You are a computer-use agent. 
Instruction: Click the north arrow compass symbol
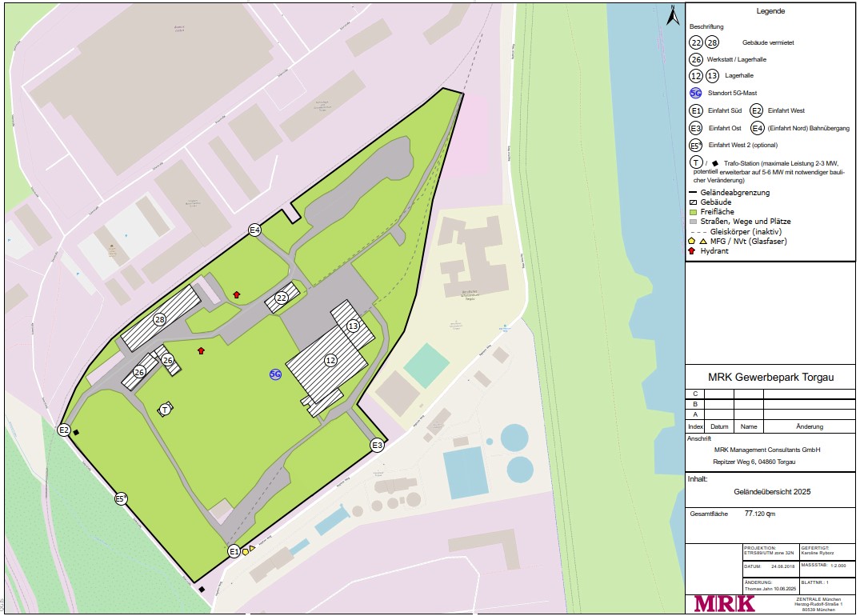(672, 13)
